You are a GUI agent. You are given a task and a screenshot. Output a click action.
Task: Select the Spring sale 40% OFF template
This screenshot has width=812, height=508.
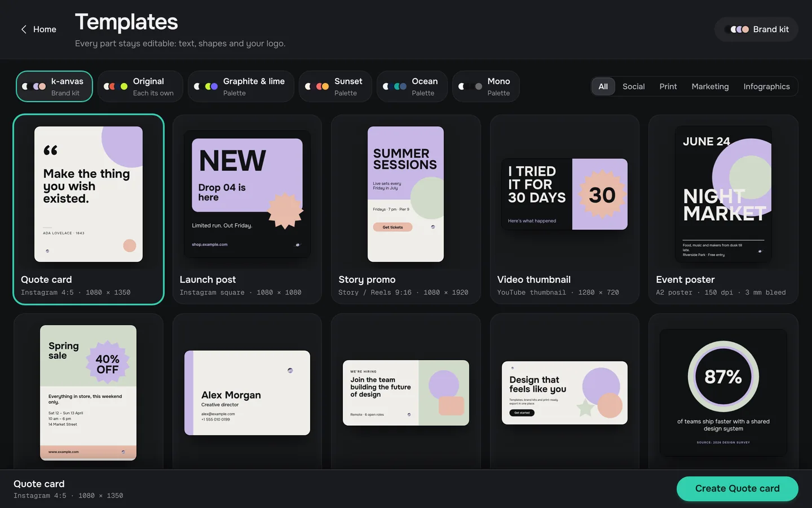click(x=89, y=392)
